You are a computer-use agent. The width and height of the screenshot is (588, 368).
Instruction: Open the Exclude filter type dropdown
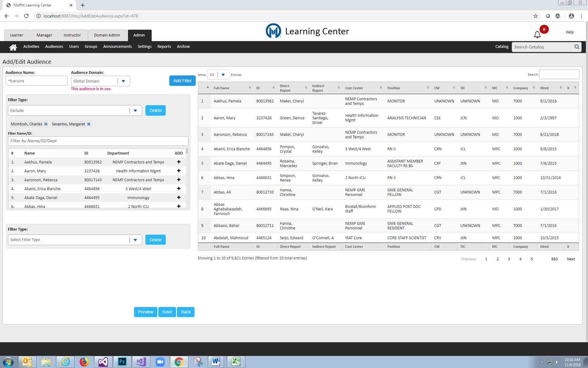pyautogui.click(x=135, y=111)
